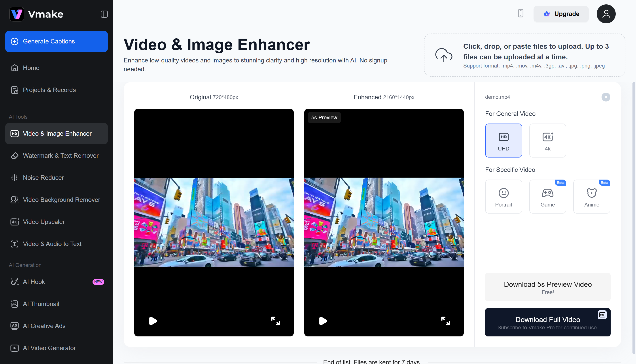Select the Video & Image Enhancer tool

click(x=57, y=133)
